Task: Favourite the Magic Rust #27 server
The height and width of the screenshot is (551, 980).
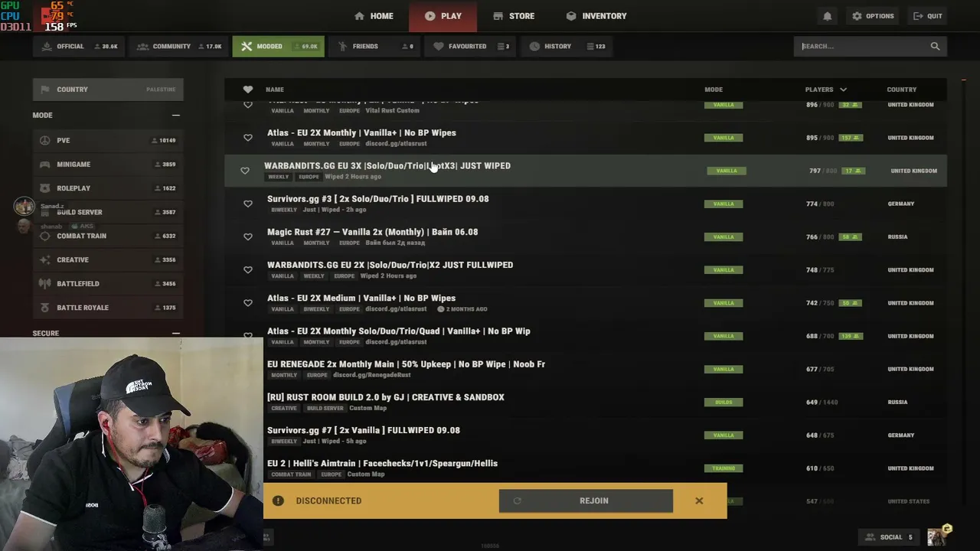Action: pos(248,236)
